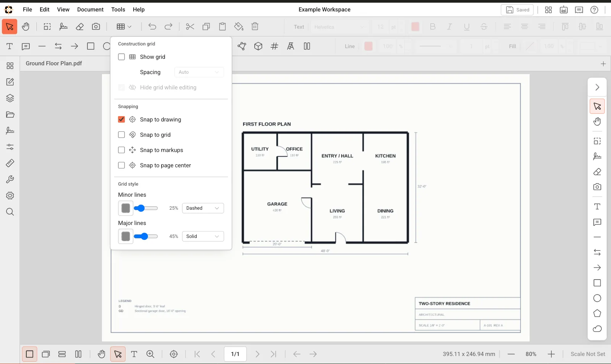The image size is (611, 364).
Task: Open the Spacing Auto dropdown
Action: (x=199, y=72)
